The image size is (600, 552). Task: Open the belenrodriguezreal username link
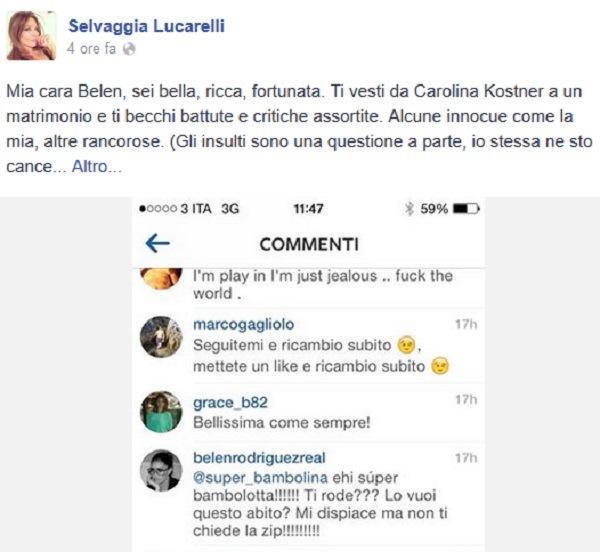(x=259, y=458)
